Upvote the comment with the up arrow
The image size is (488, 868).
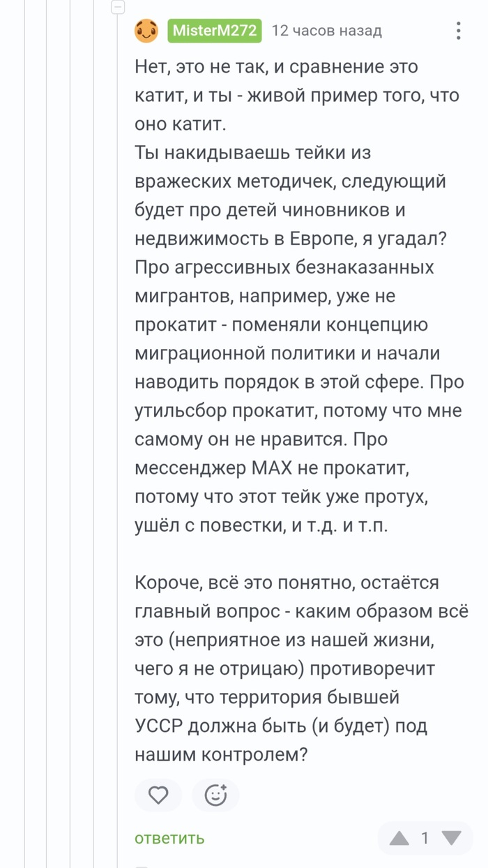(399, 838)
